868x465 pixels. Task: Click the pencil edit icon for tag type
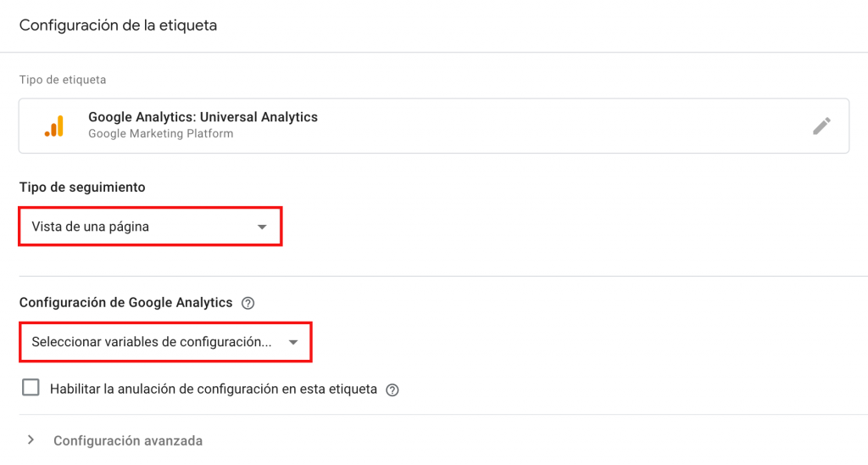[x=821, y=126]
